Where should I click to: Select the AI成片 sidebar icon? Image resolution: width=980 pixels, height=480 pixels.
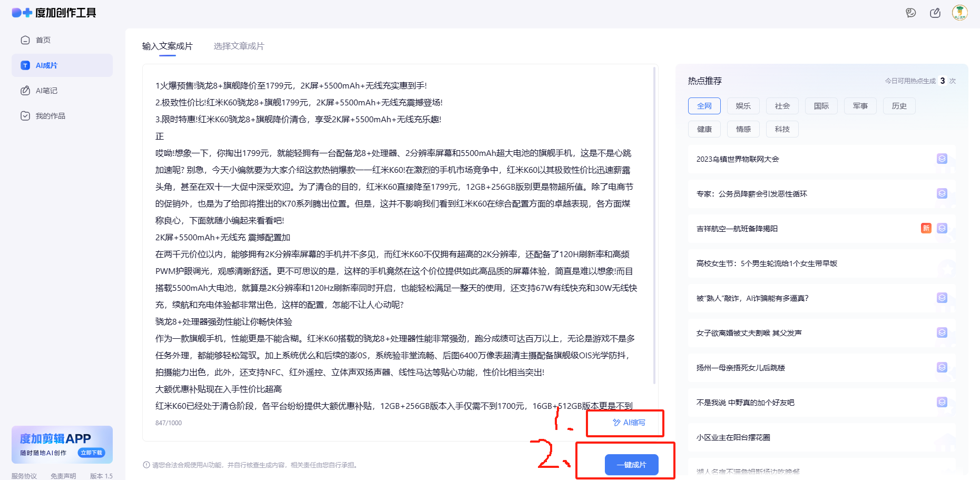(x=25, y=65)
